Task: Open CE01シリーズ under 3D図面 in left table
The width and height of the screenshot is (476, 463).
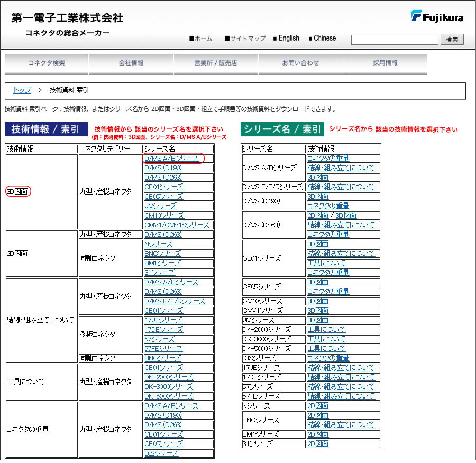Action: [164, 187]
